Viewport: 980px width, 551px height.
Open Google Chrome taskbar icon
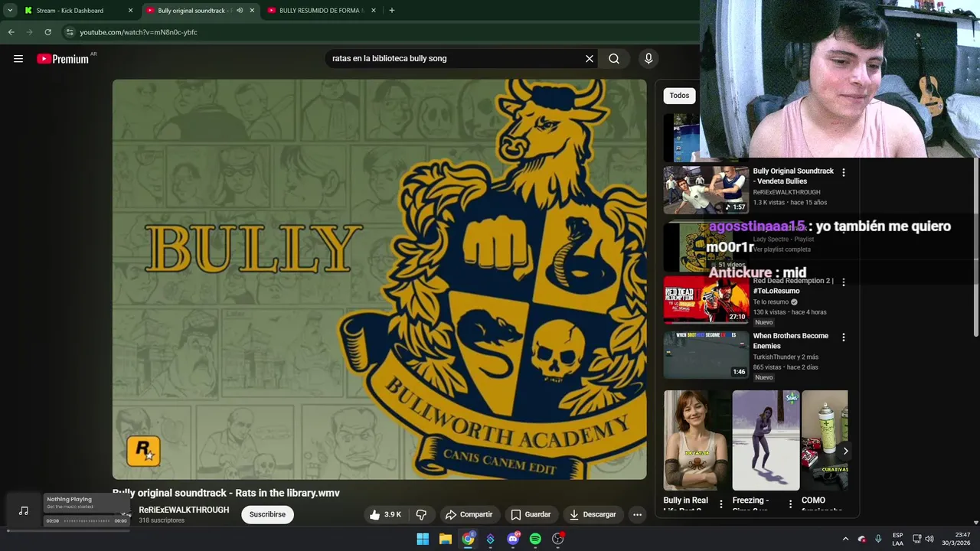(468, 539)
